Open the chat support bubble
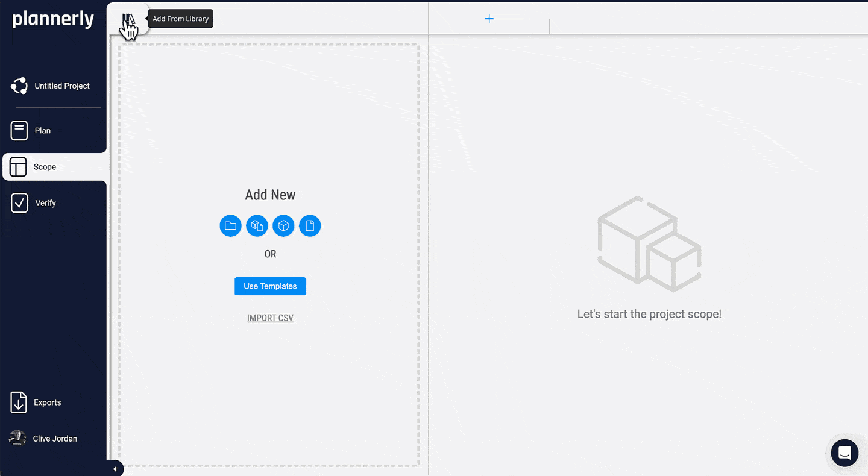The width and height of the screenshot is (868, 476). [x=844, y=453]
